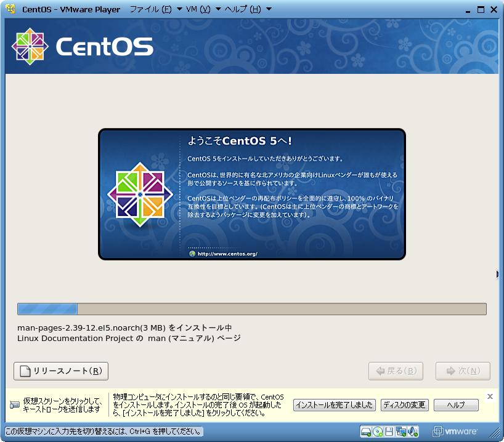Screen dimensions: 504x442
Task: Click the package installation progress bar
Action: (x=251, y=309)
